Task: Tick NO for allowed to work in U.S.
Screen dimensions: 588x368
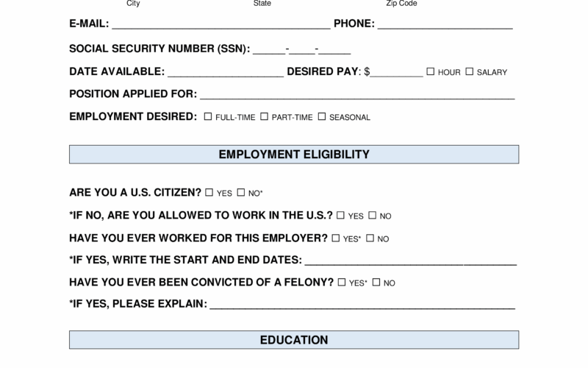Action: click(373, 216)
